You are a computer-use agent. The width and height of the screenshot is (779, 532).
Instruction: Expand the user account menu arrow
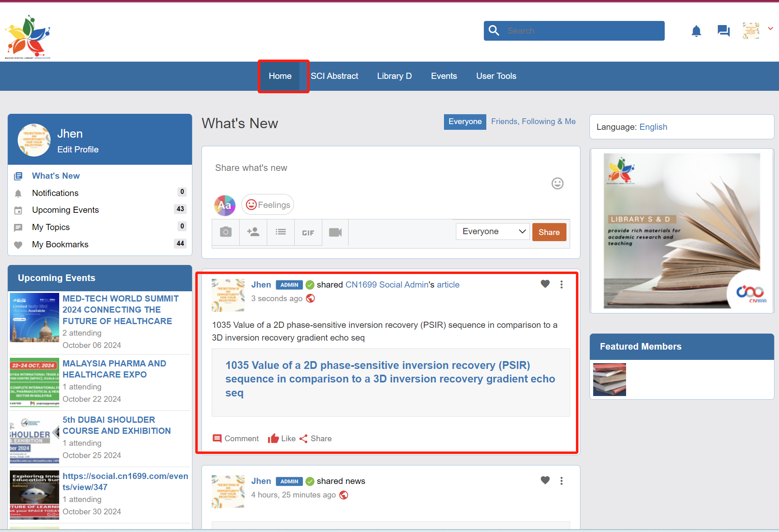click(x=770, y=29)
